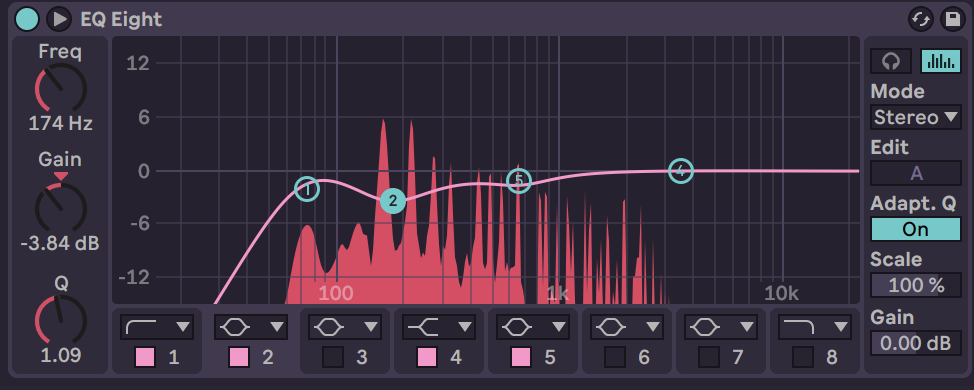Open band 5 filter type dropdown

[533, 327]
